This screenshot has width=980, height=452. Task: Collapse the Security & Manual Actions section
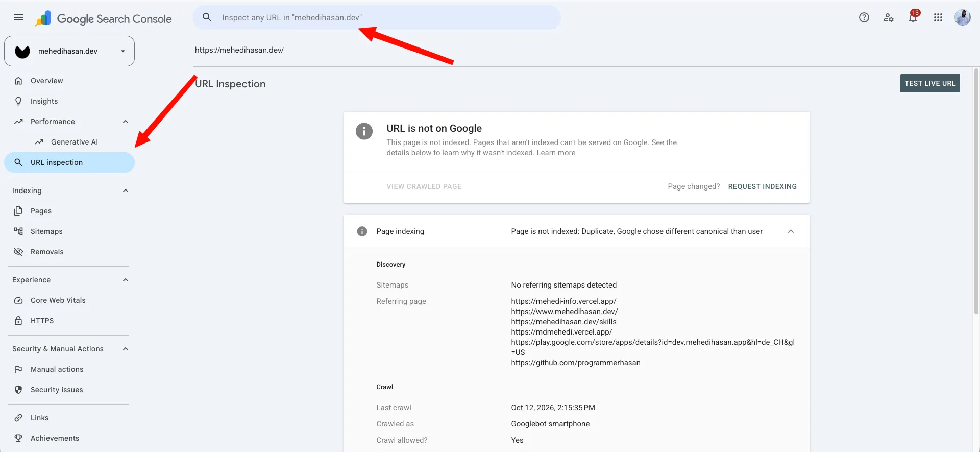pos(126,349)
